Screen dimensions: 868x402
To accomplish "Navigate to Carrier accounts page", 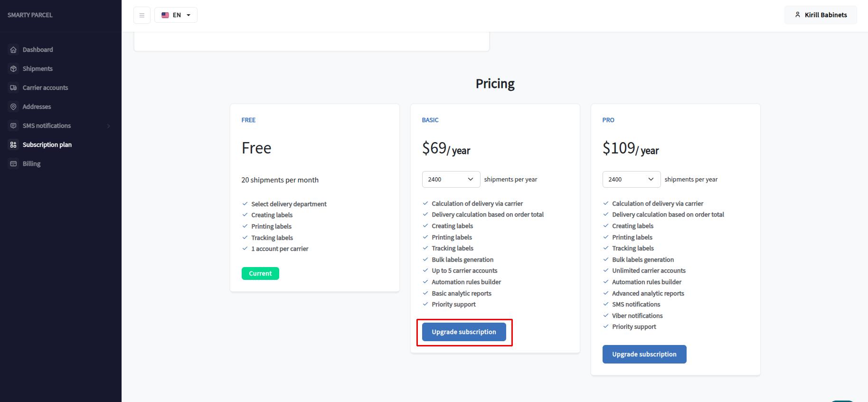I will (45, 88).
